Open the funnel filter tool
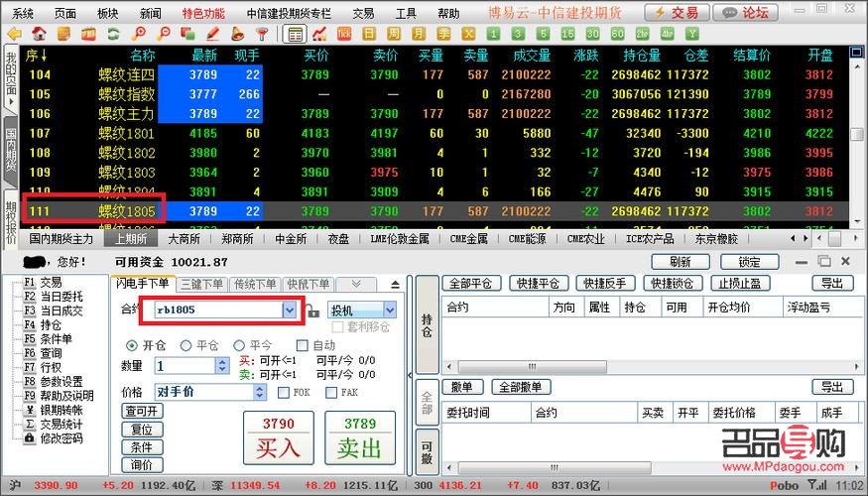The height and width of the screenshot is (496, 868). [x=263, y=35]
